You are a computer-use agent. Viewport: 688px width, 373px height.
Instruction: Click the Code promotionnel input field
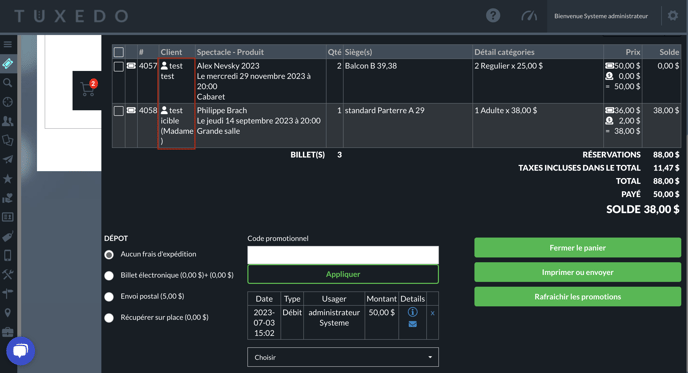[x=343, y=255]
